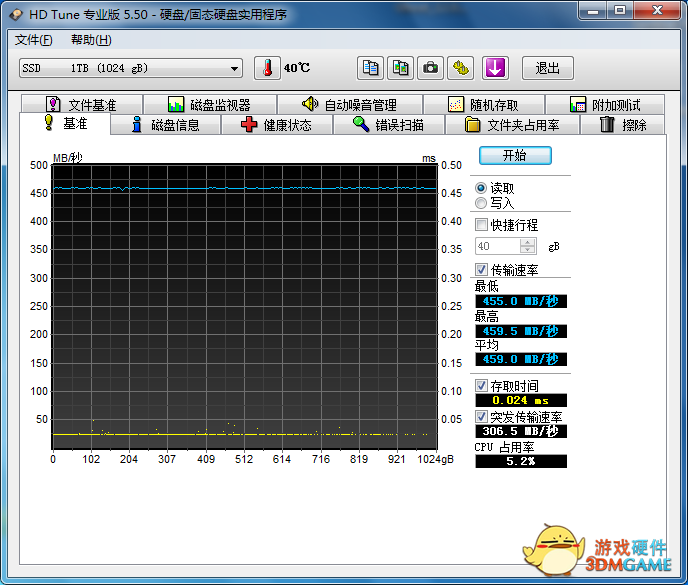The height and width of the screenshot is (585, 688).
Task: Enable the 快捷行程 checkbox
Action: tap(481, 225)
